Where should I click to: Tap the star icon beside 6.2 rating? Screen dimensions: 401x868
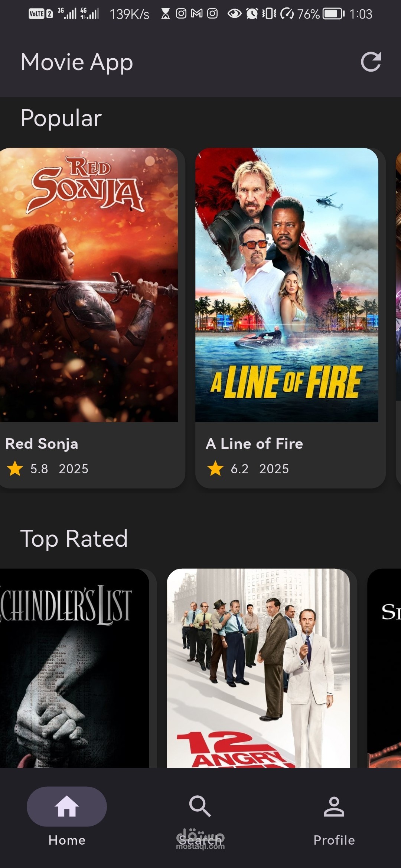pos(215,468)
